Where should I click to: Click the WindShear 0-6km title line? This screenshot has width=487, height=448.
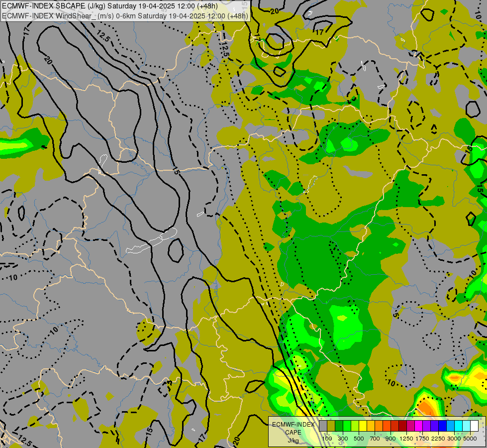(x=125, y=16)
